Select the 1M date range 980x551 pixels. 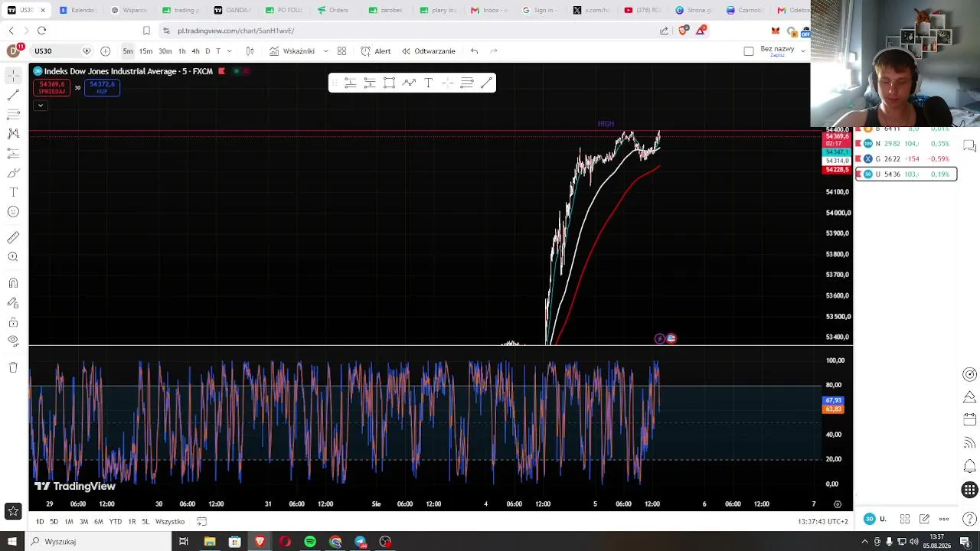click(69, 522)
